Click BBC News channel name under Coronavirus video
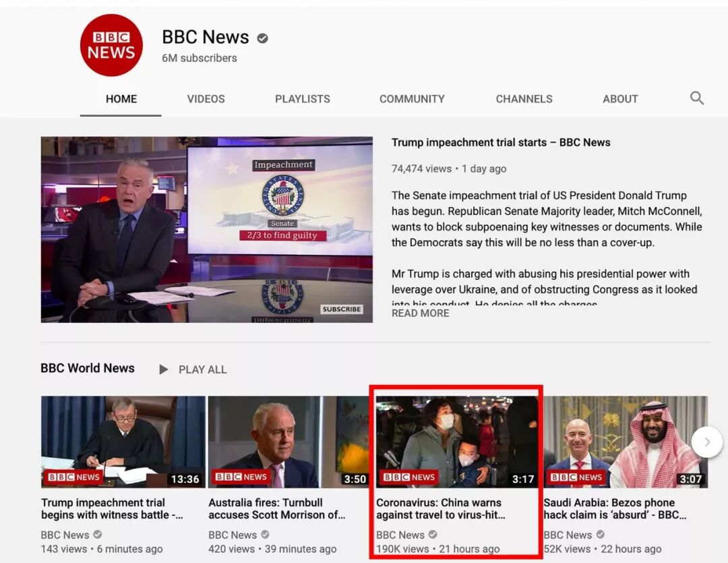 click(400, 535)
